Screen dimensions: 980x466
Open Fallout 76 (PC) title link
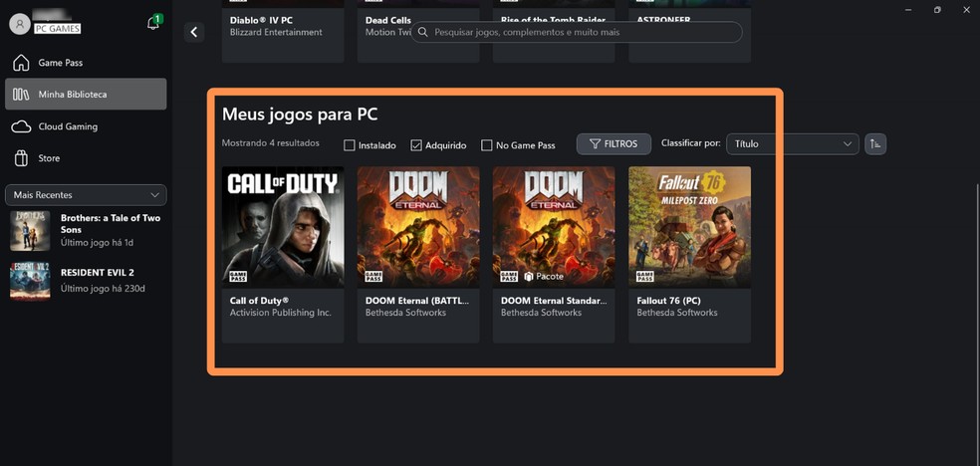668,301
